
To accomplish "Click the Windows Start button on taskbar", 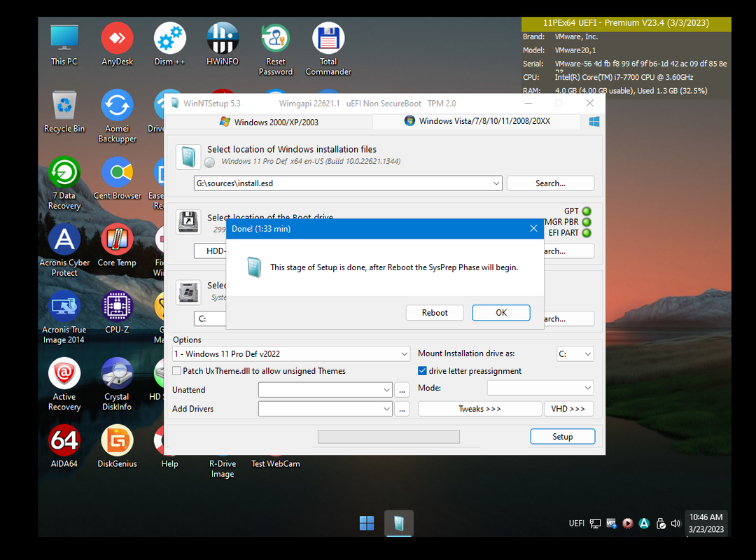I will pos(366,523).
